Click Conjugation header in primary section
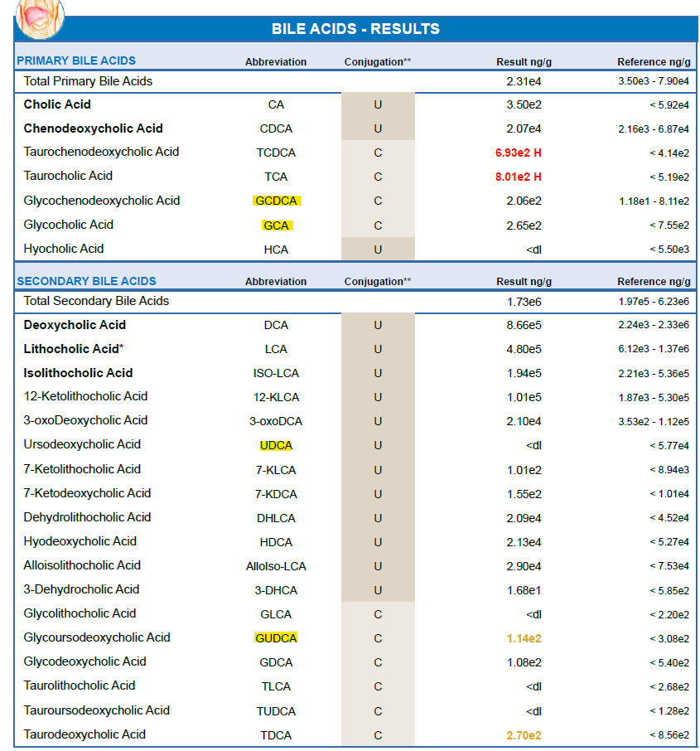 [377, 62]
